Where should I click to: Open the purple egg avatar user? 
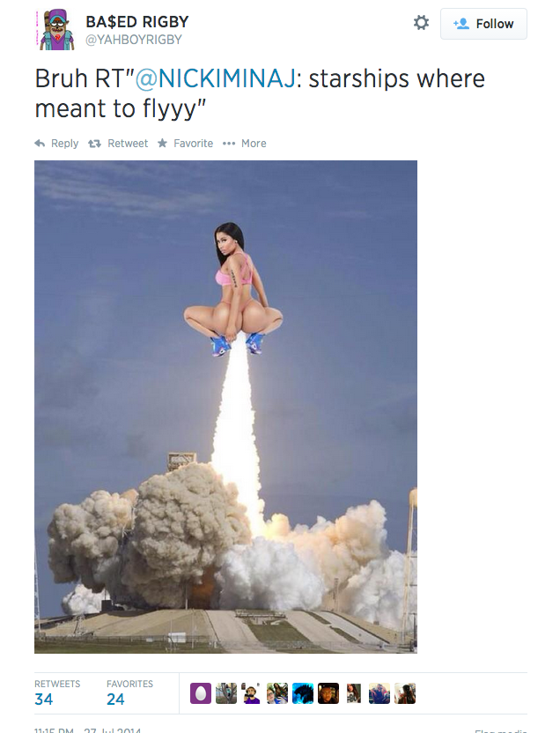tap(201, 693)
